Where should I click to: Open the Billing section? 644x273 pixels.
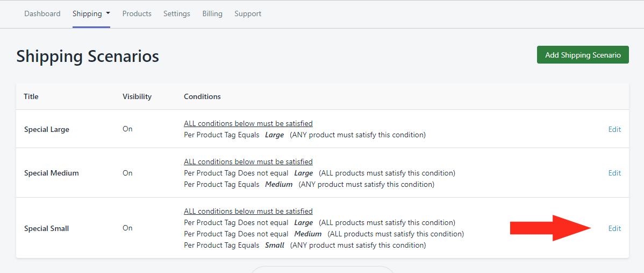coord(212,14)
